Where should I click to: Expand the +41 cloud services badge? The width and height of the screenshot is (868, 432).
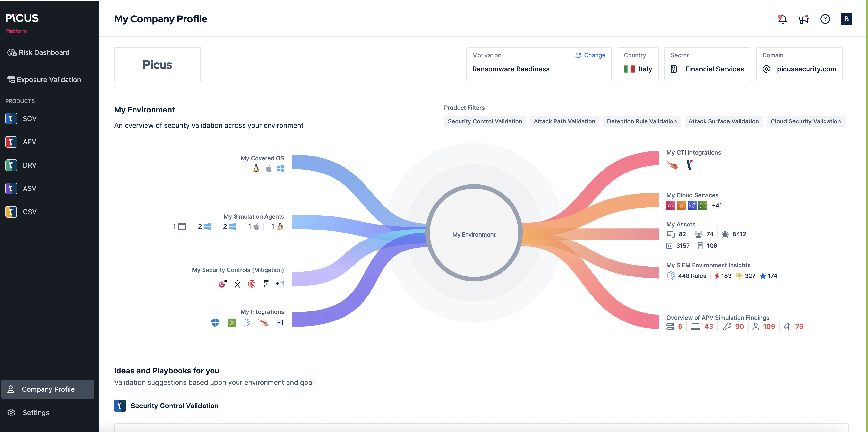click(x=717, y=206)
